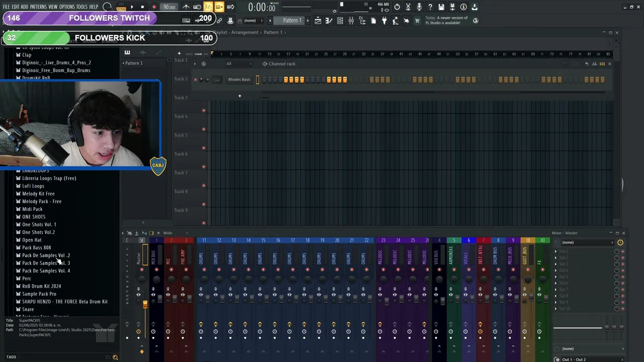This screenshot has width=644, height=362.
Task: Mute the FX mixer track
Action: coord(542,270)
